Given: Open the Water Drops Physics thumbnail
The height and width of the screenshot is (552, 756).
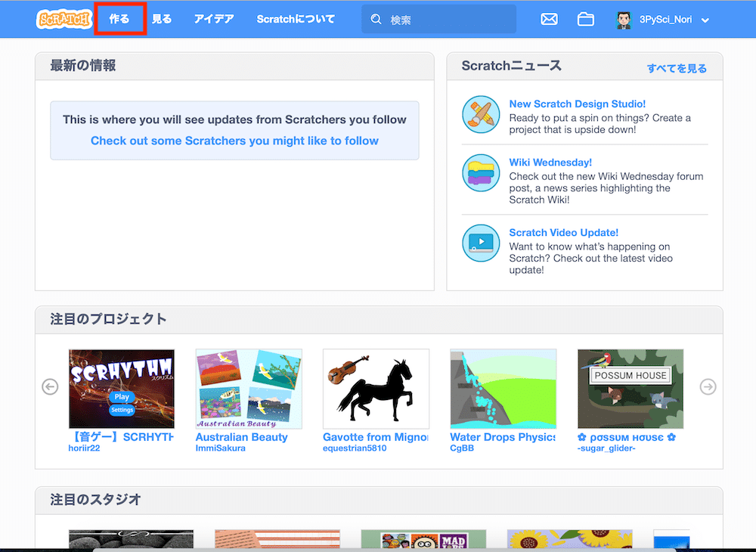Looking at the screenshot, I should pyautogui.click(x=503, y=389).
